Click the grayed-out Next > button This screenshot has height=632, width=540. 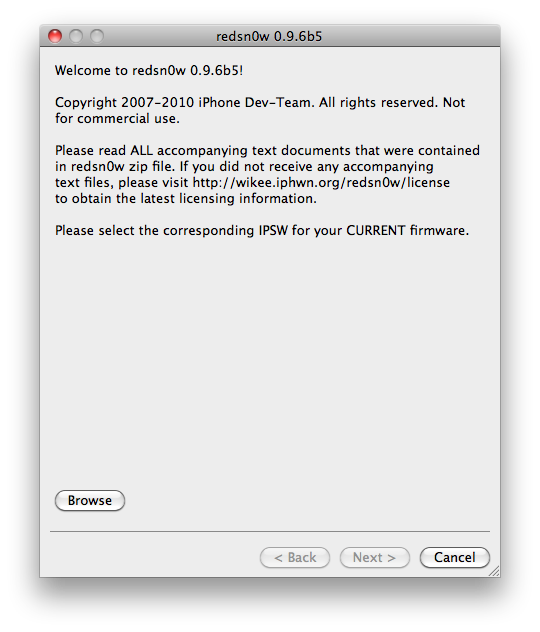tap(374, 557)
